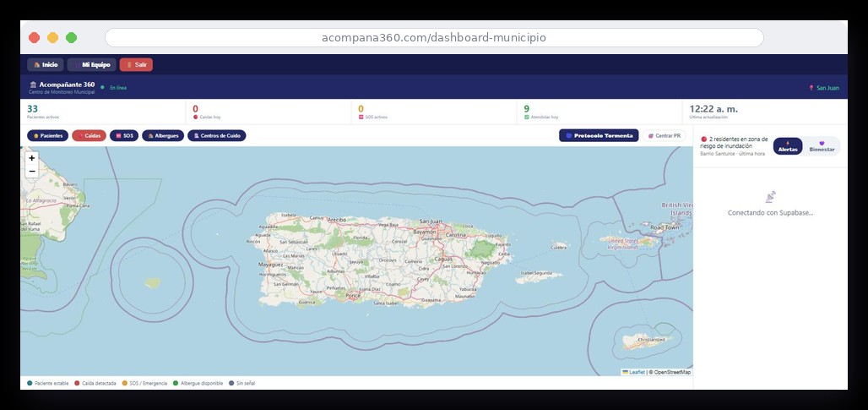
Task: Click the house icon on the Inicio button
Action: (x=36, y=65)
